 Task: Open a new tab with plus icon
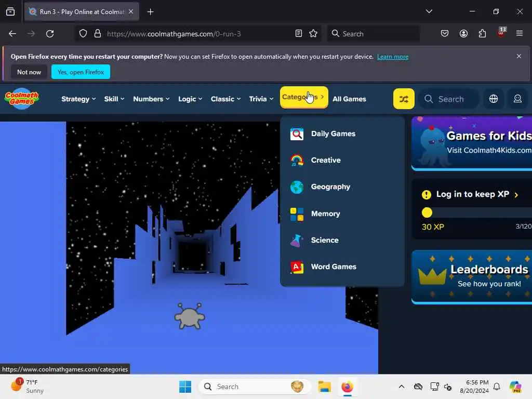[150, 12]
